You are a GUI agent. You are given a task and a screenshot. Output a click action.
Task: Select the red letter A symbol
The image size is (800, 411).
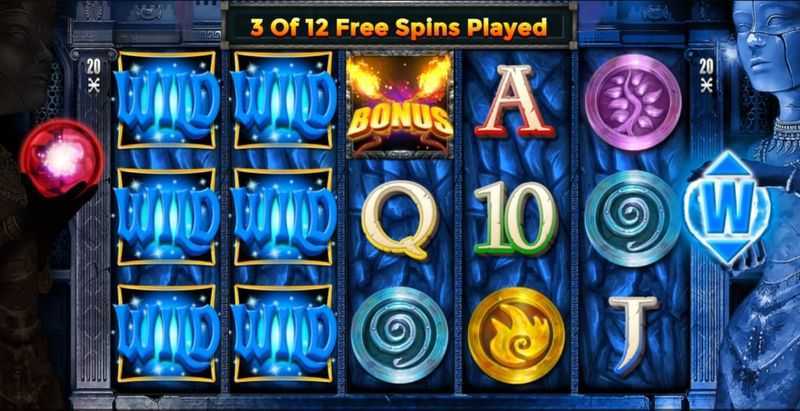point(515,102)
